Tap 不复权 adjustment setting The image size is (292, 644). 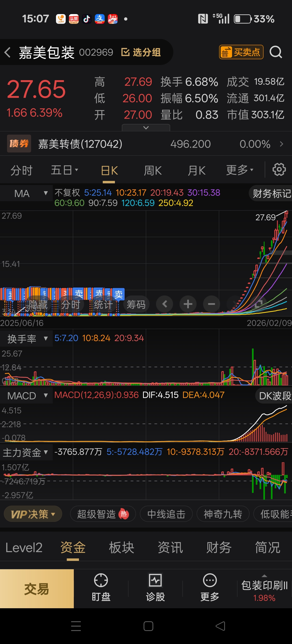pos(67,193)
